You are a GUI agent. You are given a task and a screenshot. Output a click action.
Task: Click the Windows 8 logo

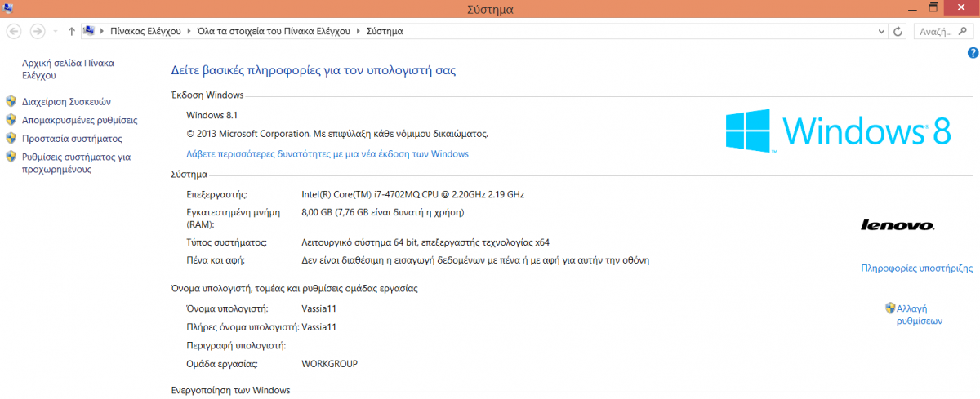click(839, 131)
